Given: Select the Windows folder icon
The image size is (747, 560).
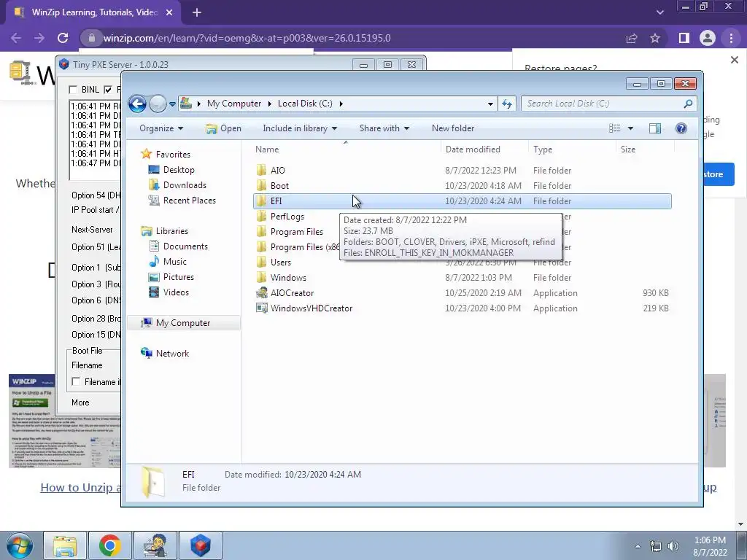Looking at the screenshot, I should coord(261,277).
